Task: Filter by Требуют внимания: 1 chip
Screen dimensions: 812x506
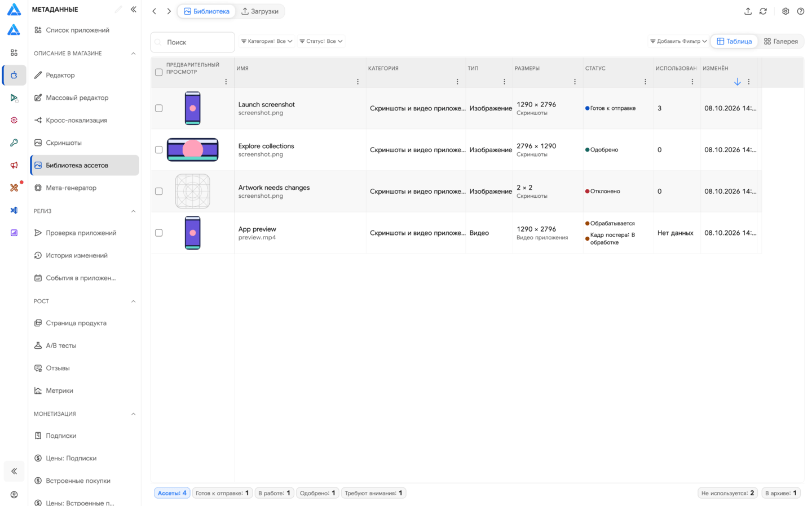Action: coord(373,493)
